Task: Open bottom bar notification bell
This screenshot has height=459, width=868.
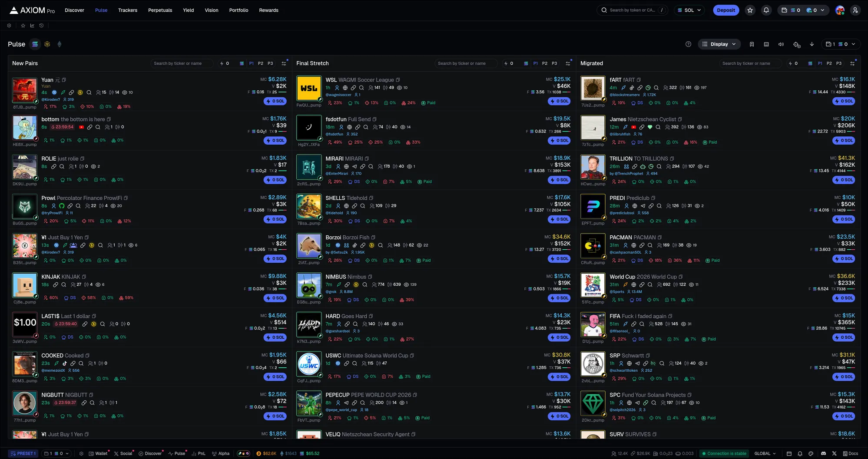Action: (800, 453)
